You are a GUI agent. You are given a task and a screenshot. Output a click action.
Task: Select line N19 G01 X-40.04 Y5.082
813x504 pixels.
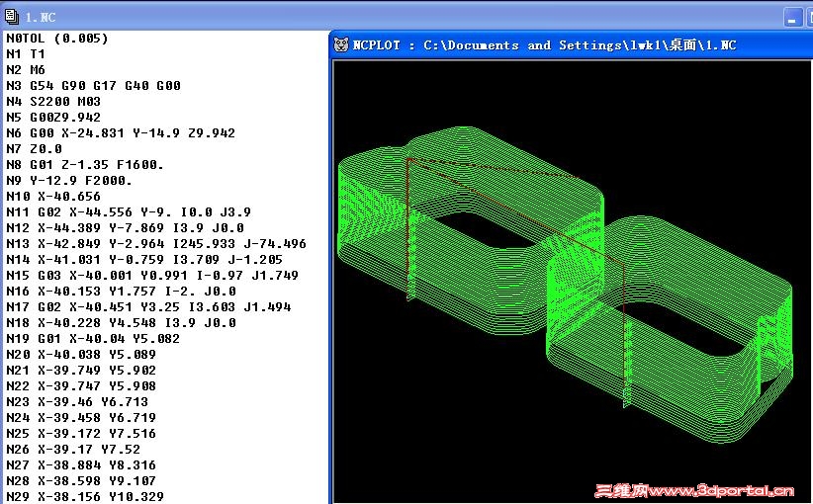coord(93,339)
